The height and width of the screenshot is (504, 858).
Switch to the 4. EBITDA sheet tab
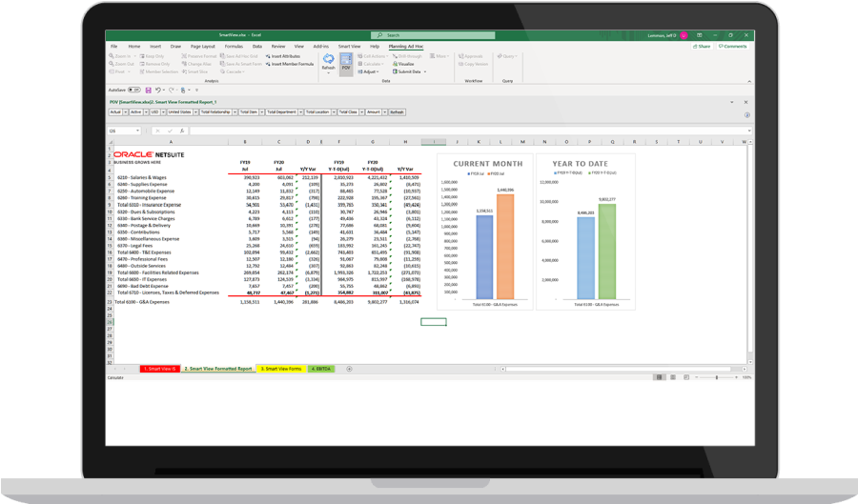pos(321,369)
